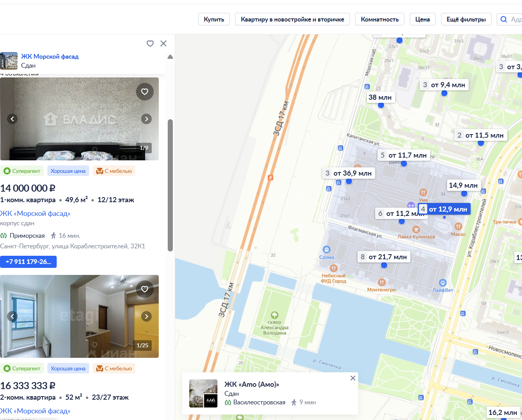Select the 38 млн map marker
Viewport: 522px width, 420px height.
[x=380, y=97]
